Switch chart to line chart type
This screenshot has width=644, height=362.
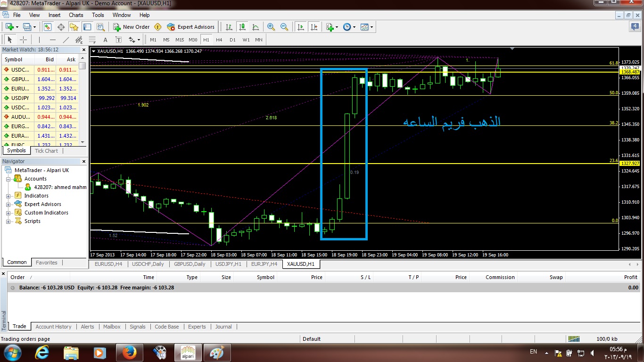point(256,27)
